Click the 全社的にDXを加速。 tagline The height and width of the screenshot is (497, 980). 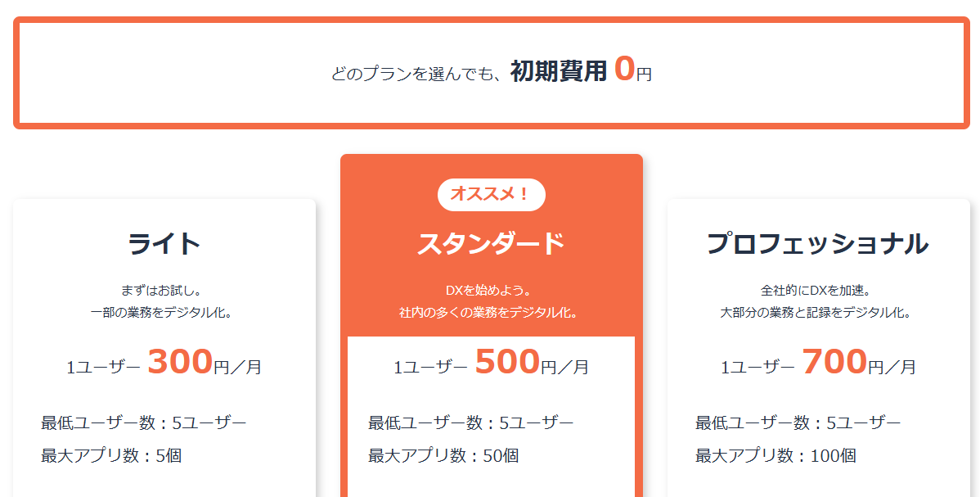click(x=818, y=291)
